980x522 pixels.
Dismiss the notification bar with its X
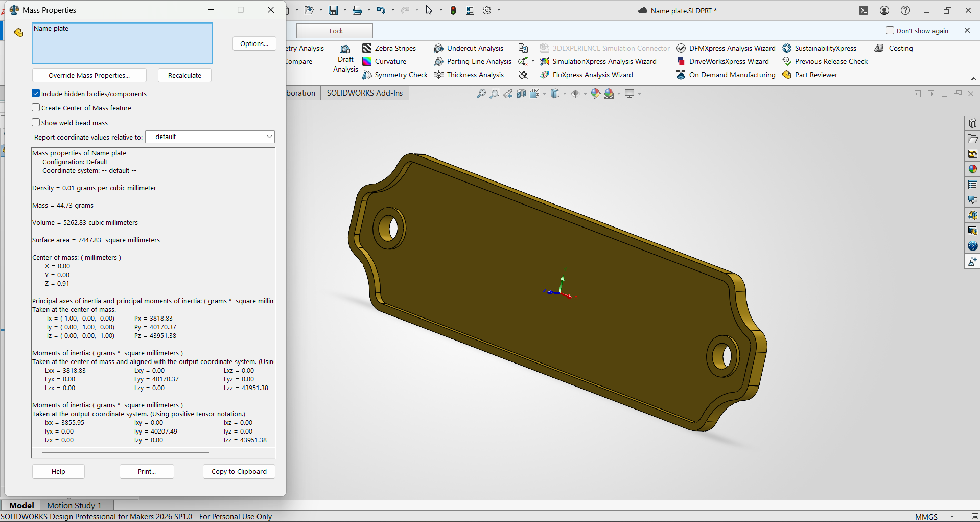(967, 30)
